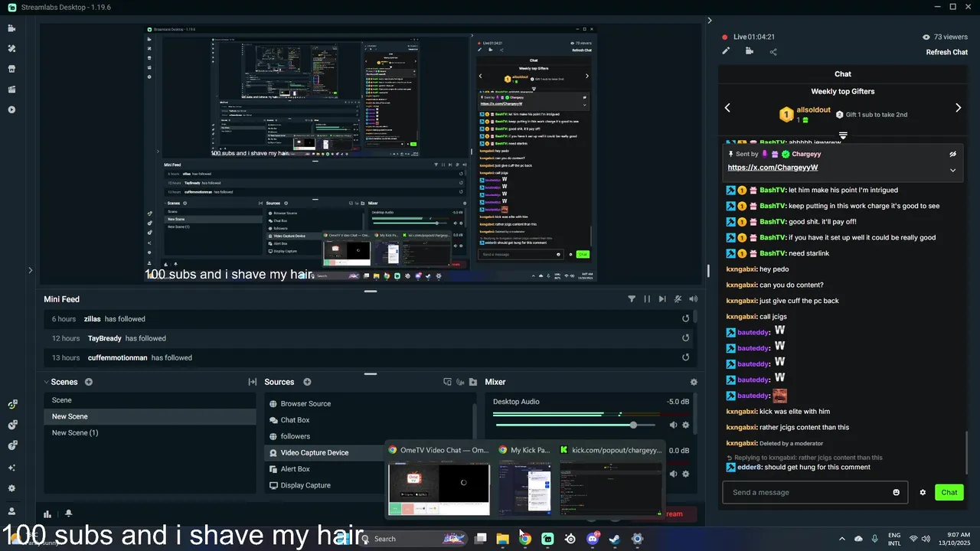Click the green Chat send button
Image resolution: width=980 pixels, height=551 pixels.
949,492
